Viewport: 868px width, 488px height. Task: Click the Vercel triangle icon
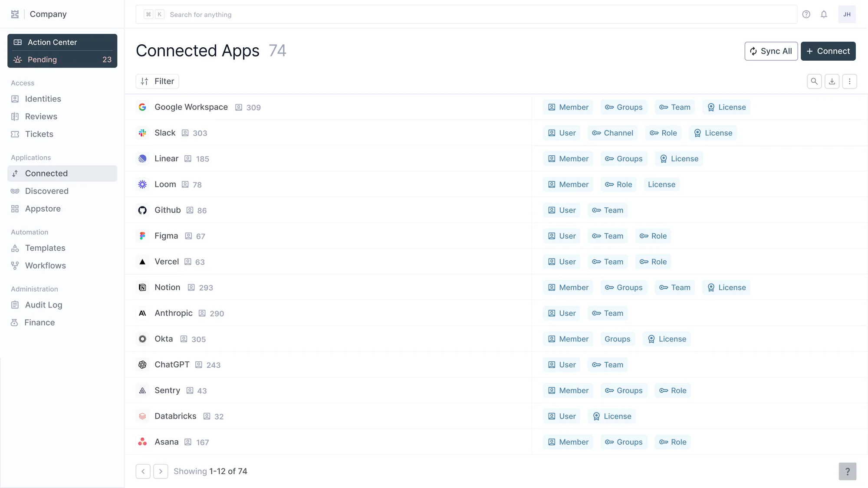[x=142, y=262]
